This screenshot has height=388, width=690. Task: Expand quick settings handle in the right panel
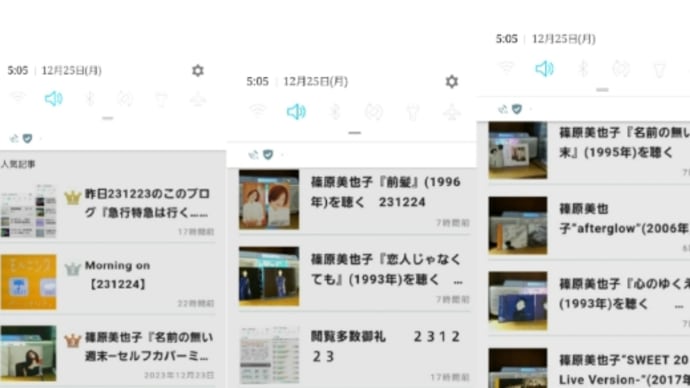click(602, 90)
